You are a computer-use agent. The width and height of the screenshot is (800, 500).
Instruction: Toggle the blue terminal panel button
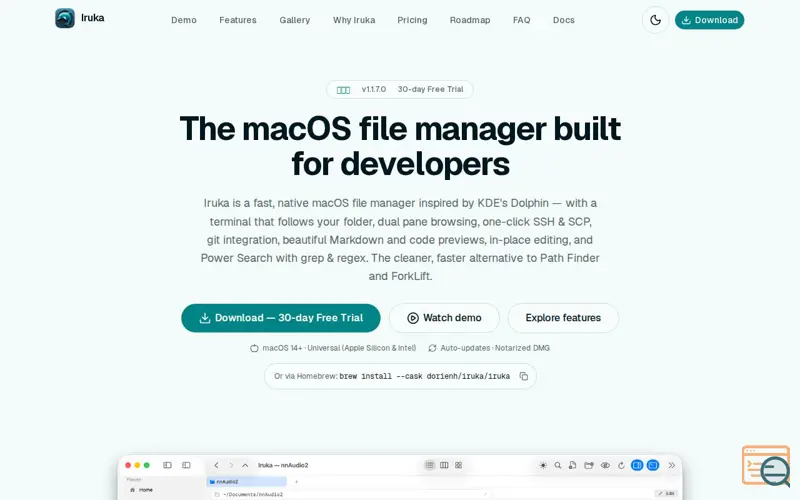coord(653,465)
